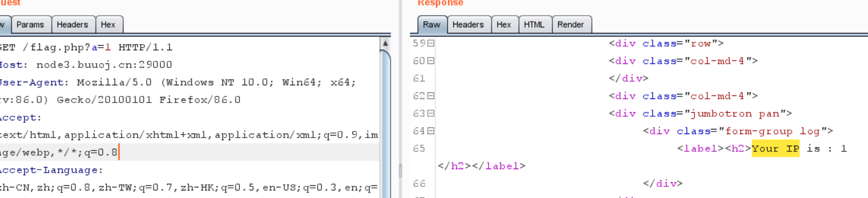Screen dimensions: 868x198
Task: Open the Request Hex tab
Action: click(108, 24)
